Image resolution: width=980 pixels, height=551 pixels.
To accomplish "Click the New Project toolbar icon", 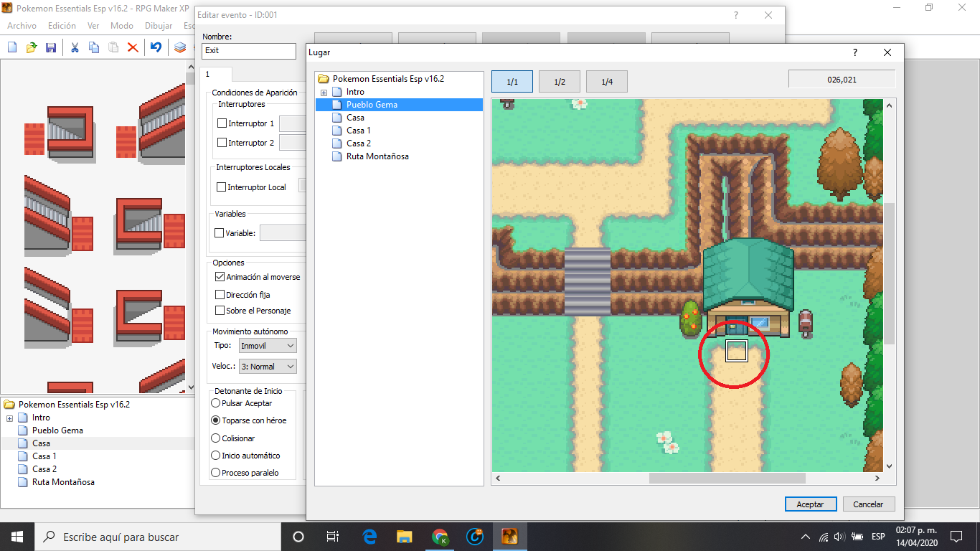I will [12, 47].
